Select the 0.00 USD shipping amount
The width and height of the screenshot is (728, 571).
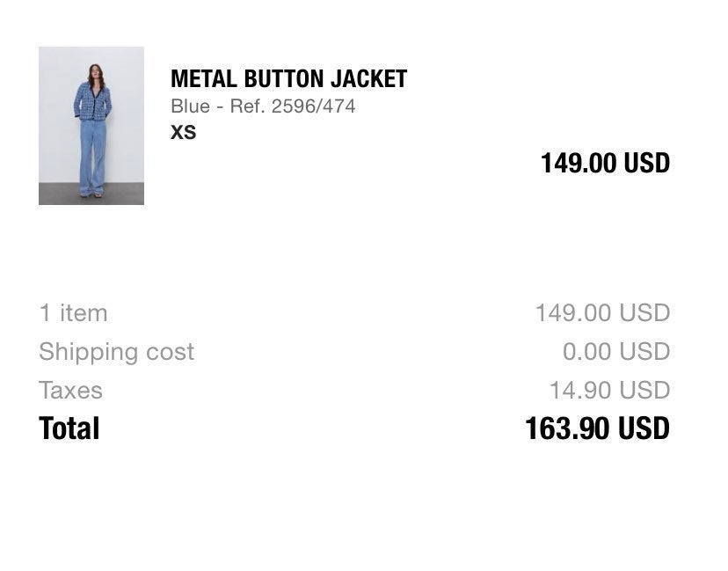pyautogui.click(x=616, y=351)
